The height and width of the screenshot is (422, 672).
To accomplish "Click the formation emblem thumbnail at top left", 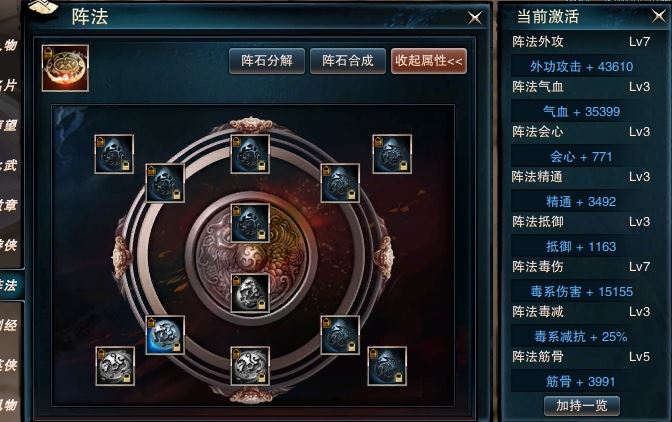I will [x=66, y=68].
